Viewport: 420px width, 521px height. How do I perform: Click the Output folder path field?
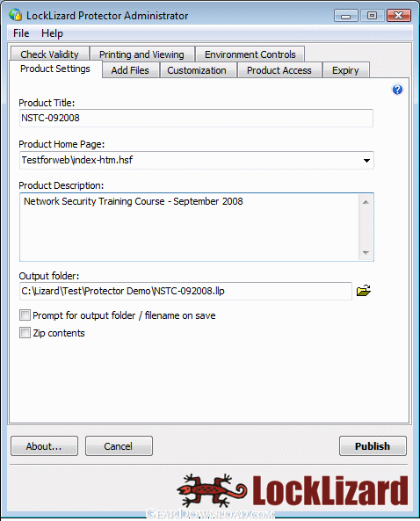(x=185, y=291)
